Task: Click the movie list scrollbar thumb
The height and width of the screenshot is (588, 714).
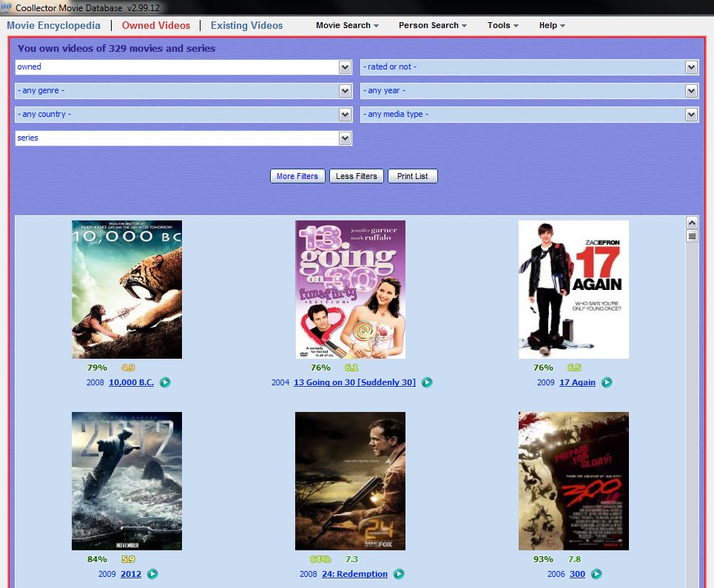Action: (x=692, y=236)
